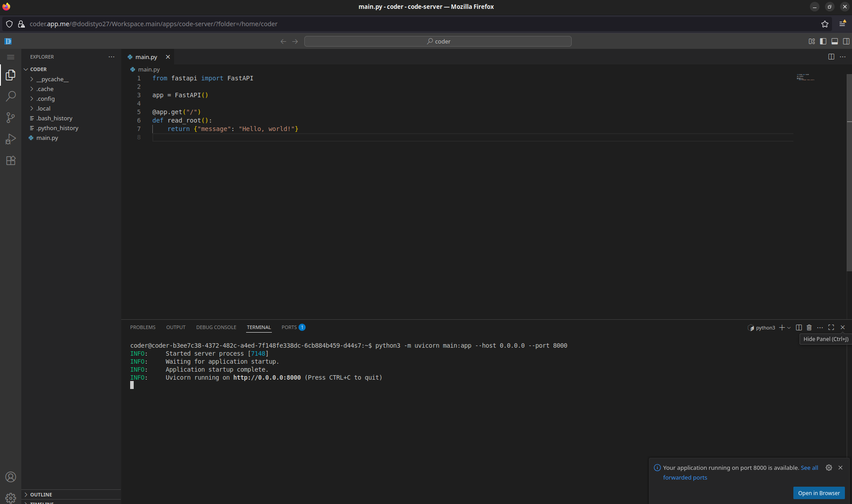Viewport: 852px width, 504px height.
Task: Click the Open in Browser button
Action: coord(819,493)
